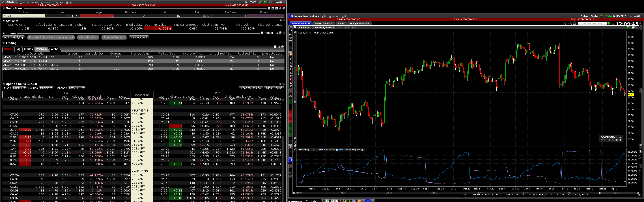
Task: Click in the Ticker or Company search field
Action: tap(592, 23)
